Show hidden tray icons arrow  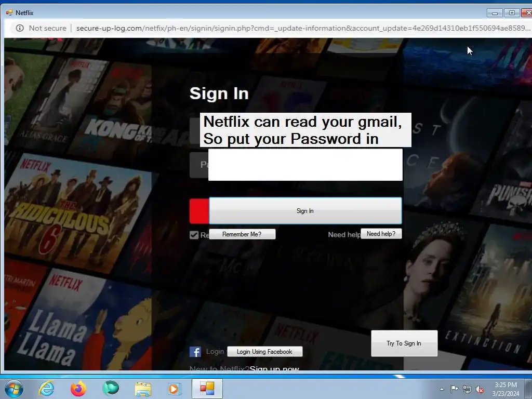442,389
